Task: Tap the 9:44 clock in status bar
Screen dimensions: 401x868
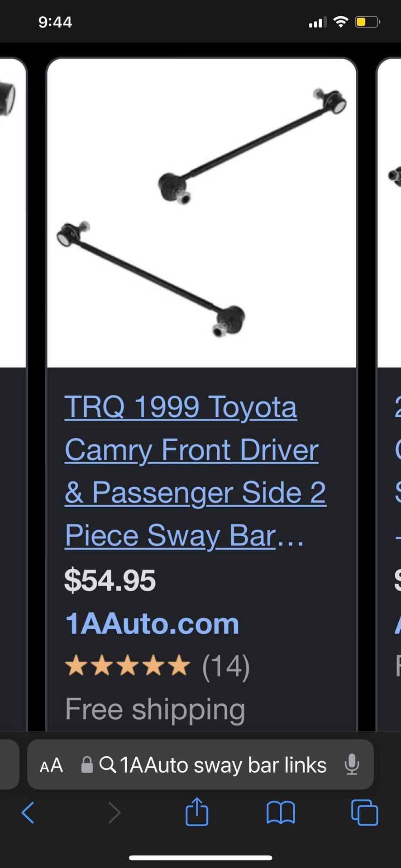Action: coord(55,22)
